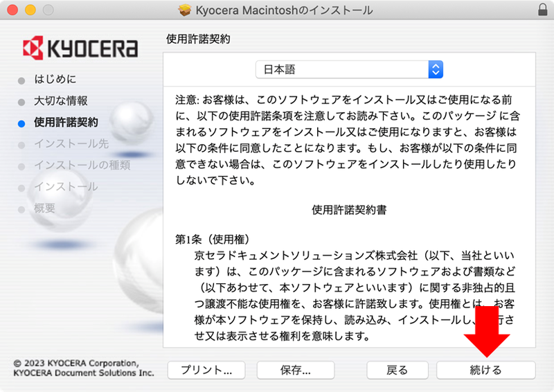The image size is (554, 392).
Task: Click the 使用許諾契約 heading above the license
Action: [x=198, y=39]
